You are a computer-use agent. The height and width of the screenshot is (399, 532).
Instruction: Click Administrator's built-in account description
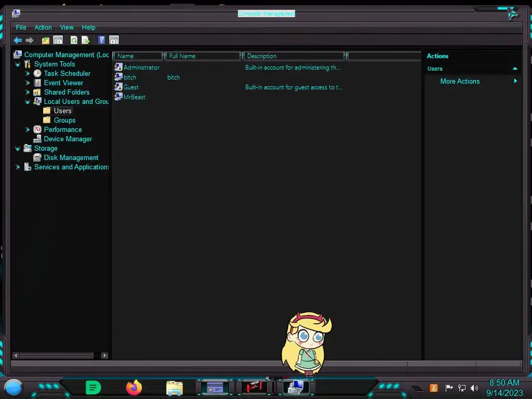(293, 68)
